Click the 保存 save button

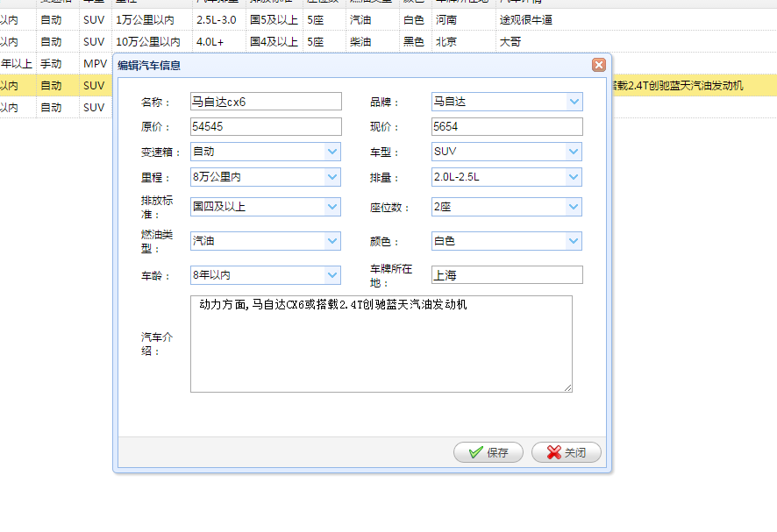488,452
